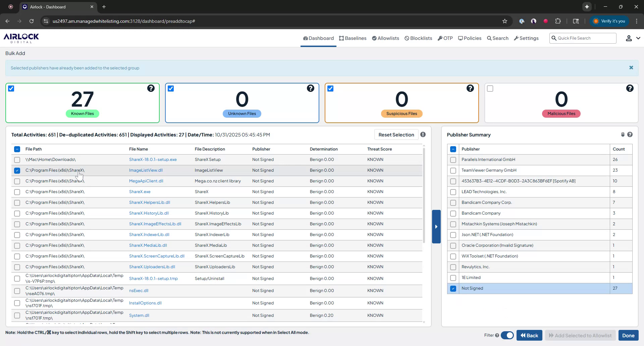This screenshot has width=644, height=346.
Task: Click the Reset Selection button
Action: 396,135
